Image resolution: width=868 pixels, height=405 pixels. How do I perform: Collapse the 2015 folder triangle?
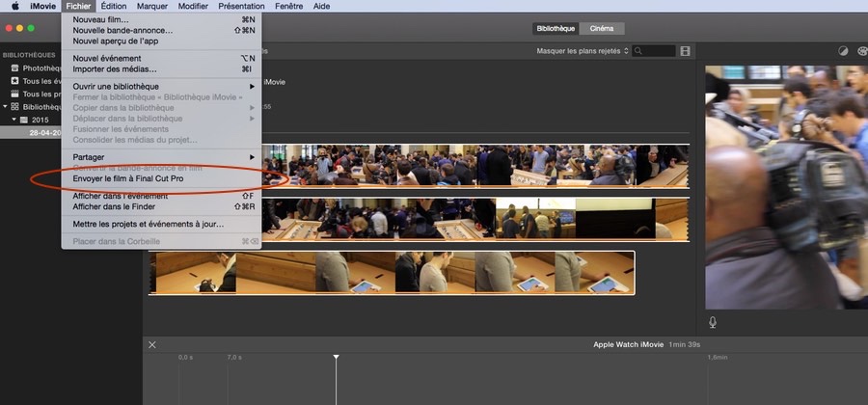(x=14, y=120)
